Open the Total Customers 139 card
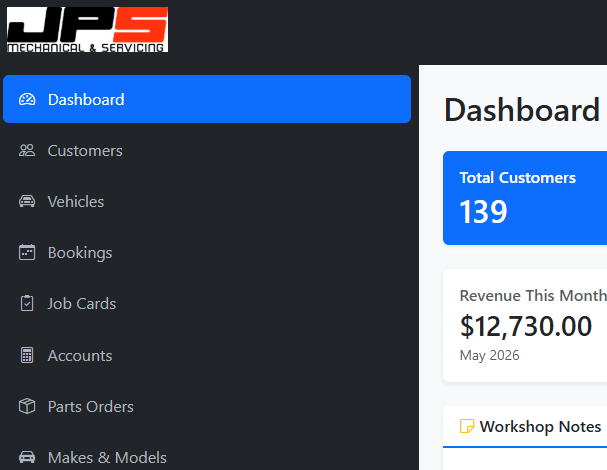Screen dimensions: 607x470 point(525,198)
